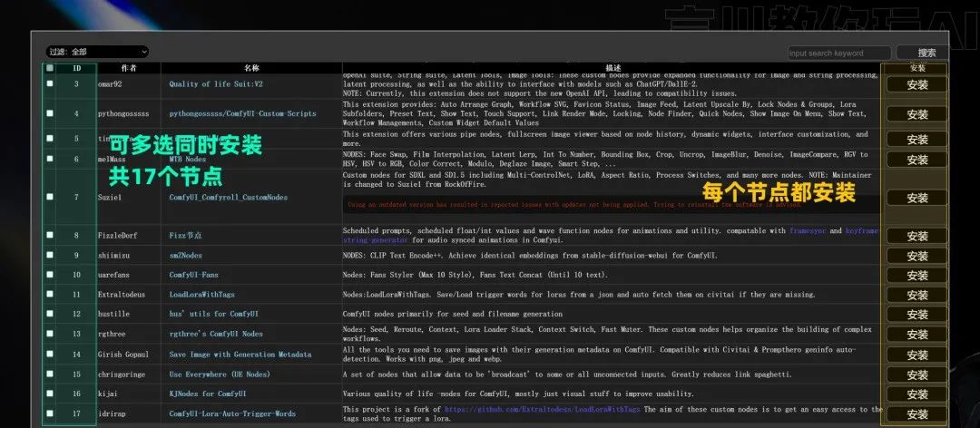Open the LoadLoraWithTags name link
Viewport: 980px width, 428px height.
(201, 295)
